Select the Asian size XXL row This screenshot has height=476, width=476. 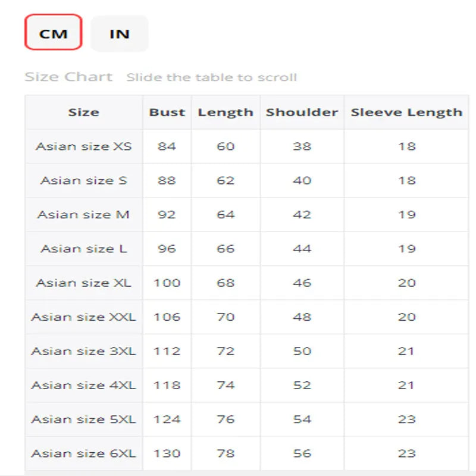pyautogui.click(x=83, y=317)
